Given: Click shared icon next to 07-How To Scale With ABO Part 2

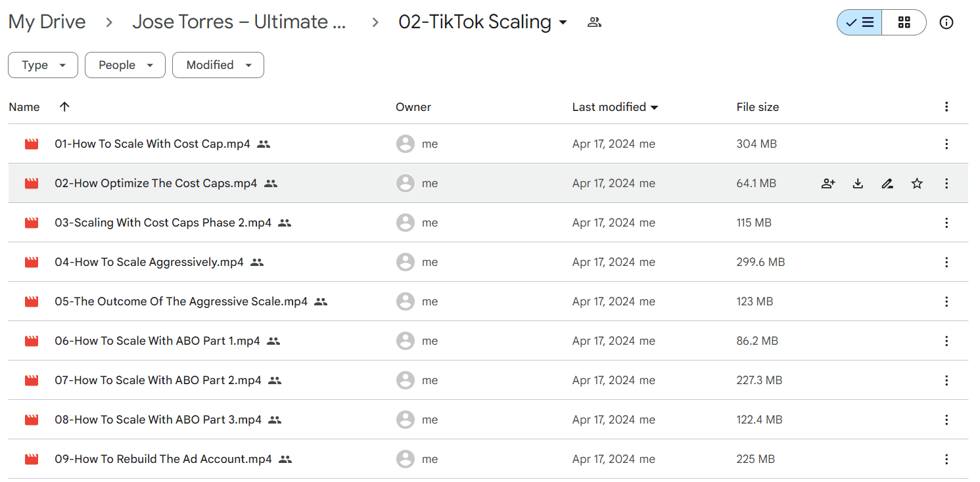Looking at the screenshot, I should coord(275,380).
